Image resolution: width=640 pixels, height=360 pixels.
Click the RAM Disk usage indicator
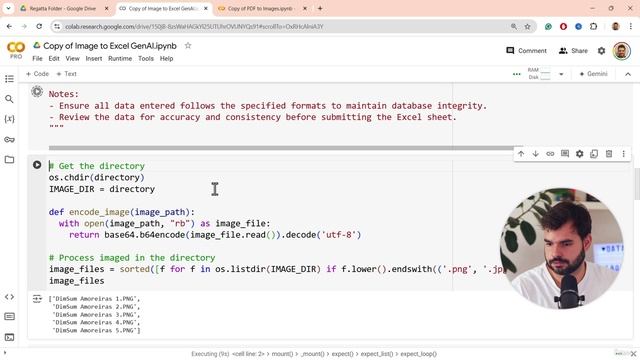pos(539,74)
